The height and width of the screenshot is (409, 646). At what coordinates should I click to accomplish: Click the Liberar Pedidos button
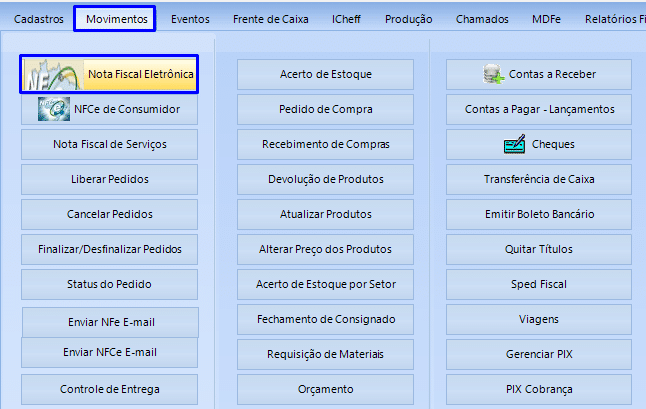110,179
